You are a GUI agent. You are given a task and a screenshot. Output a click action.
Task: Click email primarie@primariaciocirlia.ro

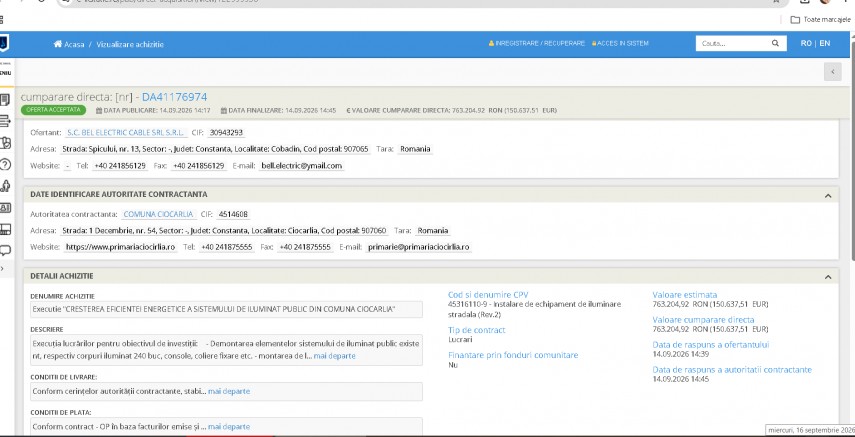(x=419, y=247)
